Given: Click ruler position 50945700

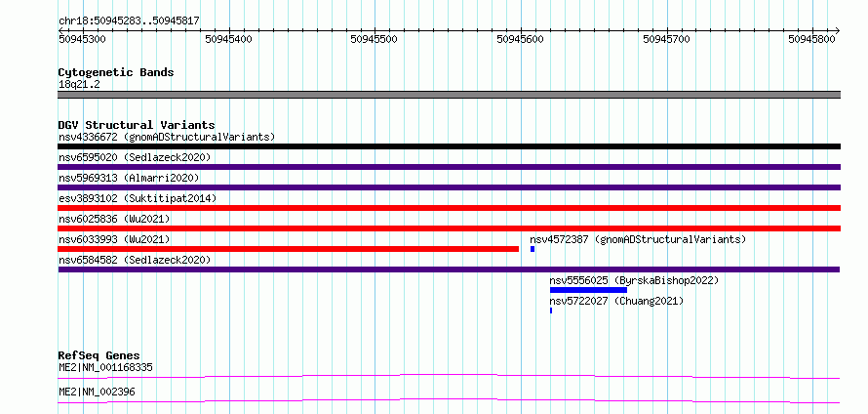Looking at the screenshot, I should coord(666,39).
